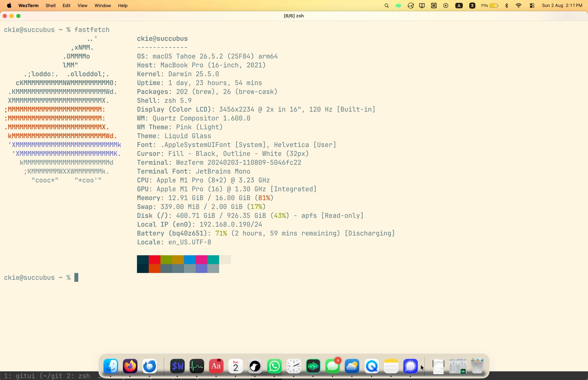Click the 'Battery (bq40z651)' line
Screen dimensions: 588x380
[x=266, y=234]
